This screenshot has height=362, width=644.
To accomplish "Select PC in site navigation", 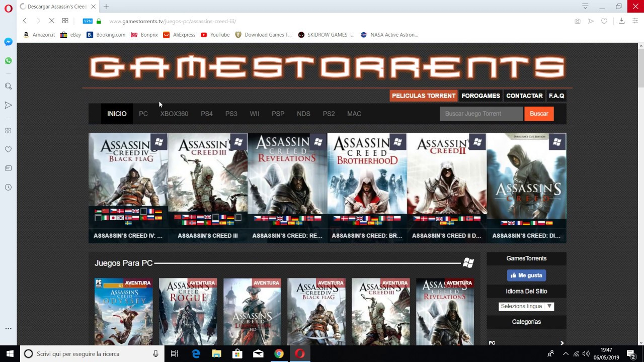I will (143, 114).
